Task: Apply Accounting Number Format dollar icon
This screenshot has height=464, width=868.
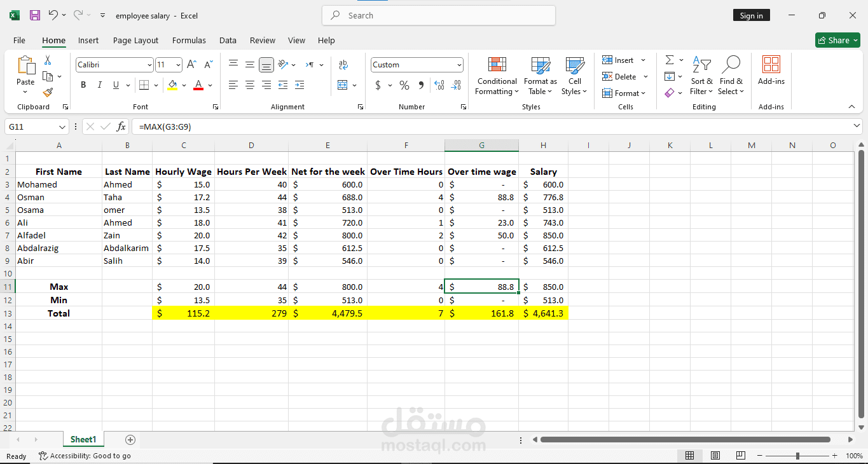Action: tap(378, 85)
